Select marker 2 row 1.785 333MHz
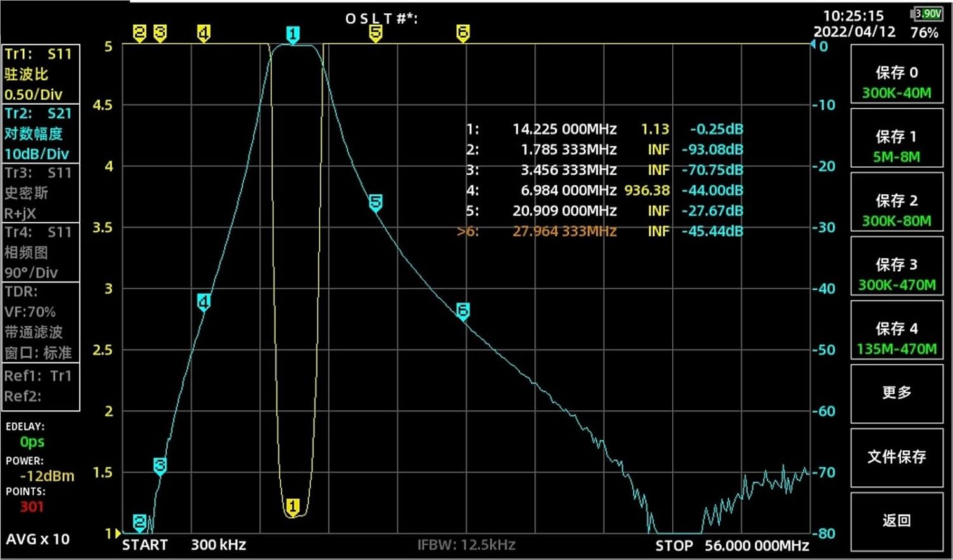Viewport: 953px width, 560px height. 604,149
